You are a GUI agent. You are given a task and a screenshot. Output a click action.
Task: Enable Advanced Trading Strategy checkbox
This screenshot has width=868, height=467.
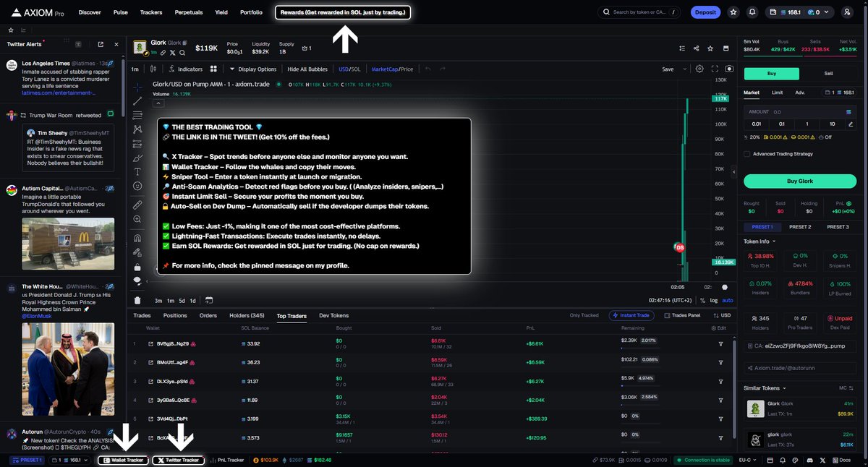pos(747,153)
